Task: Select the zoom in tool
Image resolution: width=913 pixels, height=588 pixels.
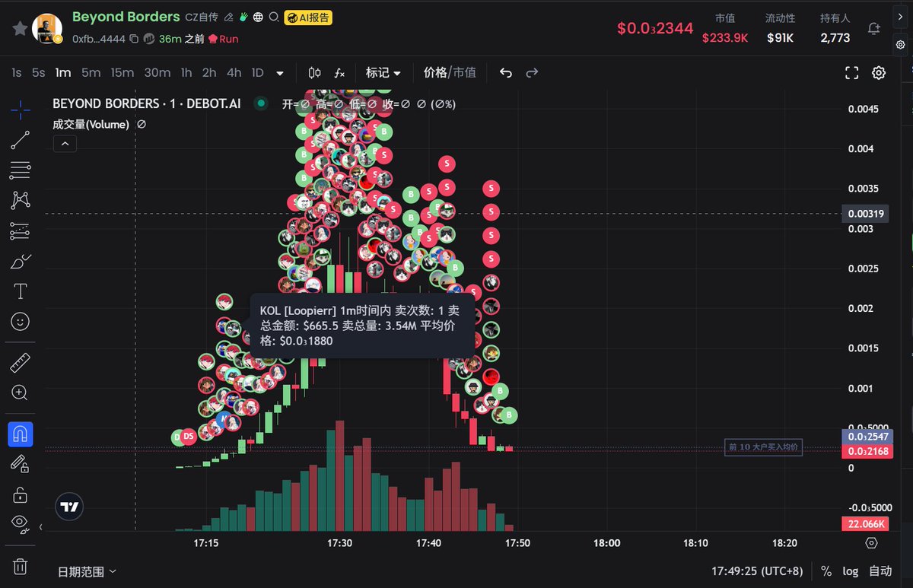Action: pyautogui.click(x=21, y=393)
